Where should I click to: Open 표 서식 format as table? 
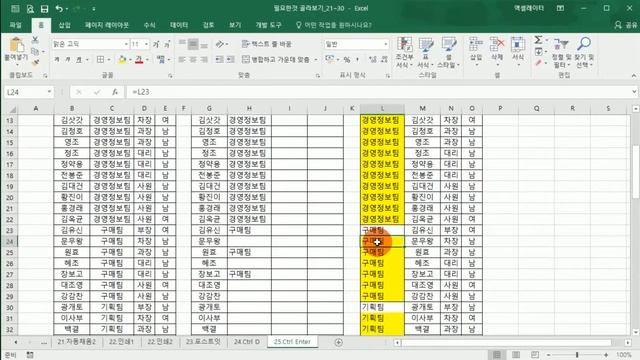(x=425, y=52)
